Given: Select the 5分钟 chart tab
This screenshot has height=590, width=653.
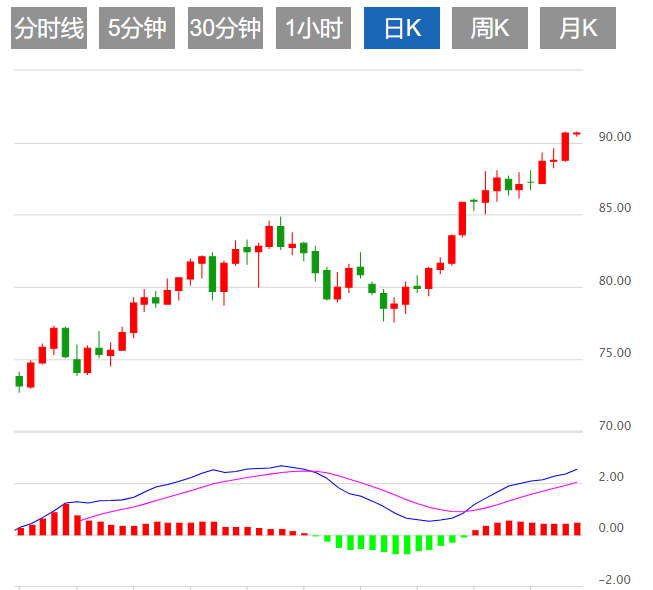Looking at the screenshot, I should [137, 29].
